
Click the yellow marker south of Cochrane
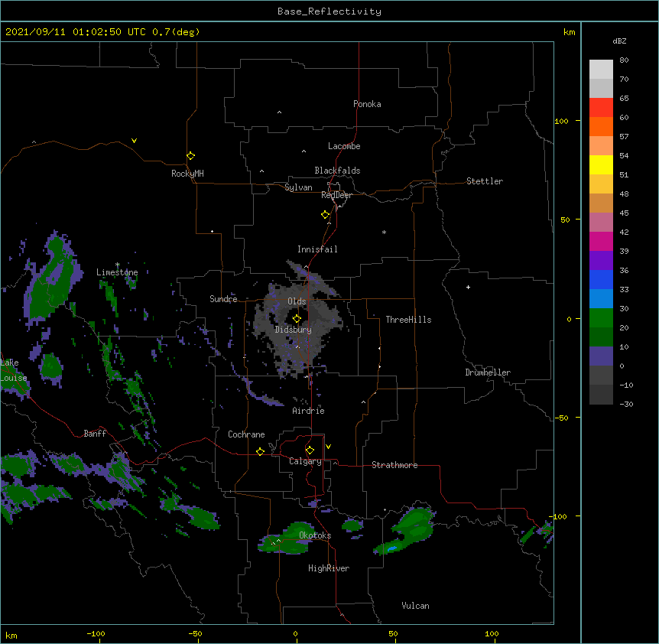[x=260, y=451]
